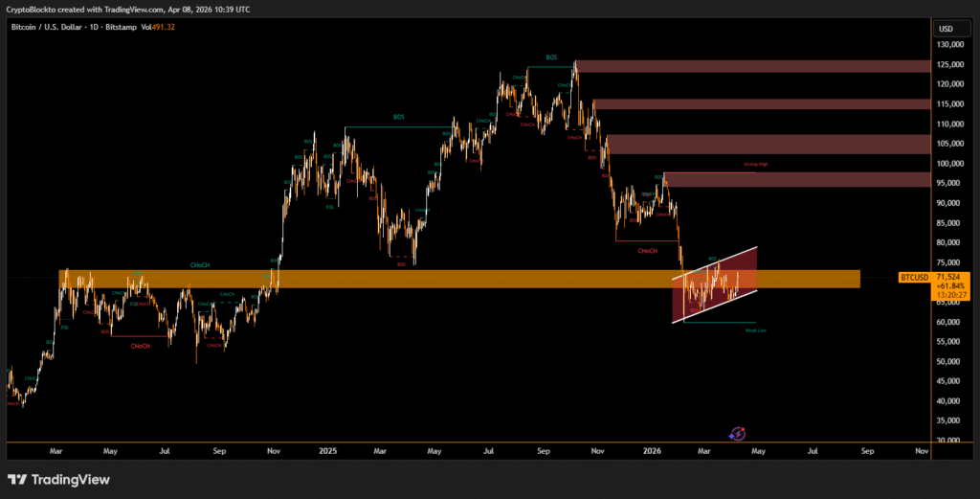
Task: Click the Bitcoin / U.S. Dollar chart title
Action: 50,27
